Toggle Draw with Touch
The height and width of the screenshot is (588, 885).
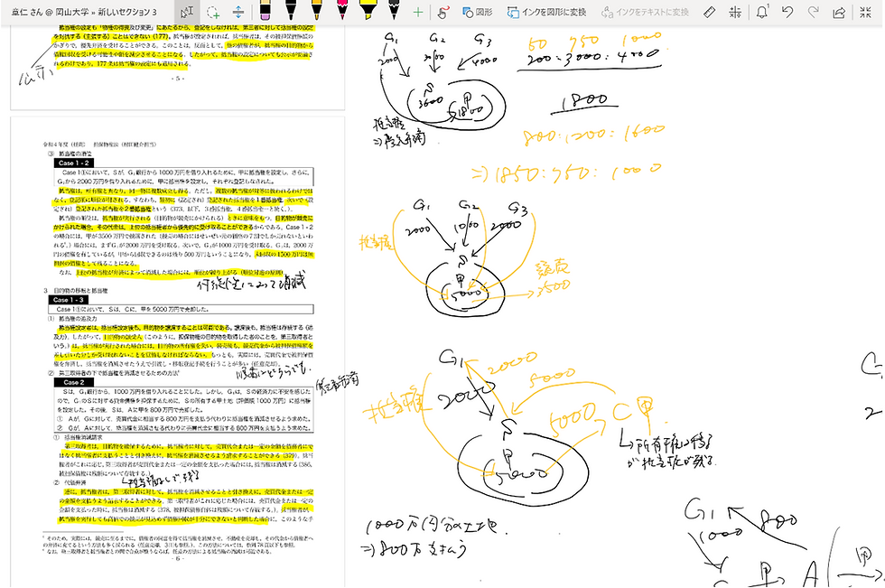click(442, 12)
